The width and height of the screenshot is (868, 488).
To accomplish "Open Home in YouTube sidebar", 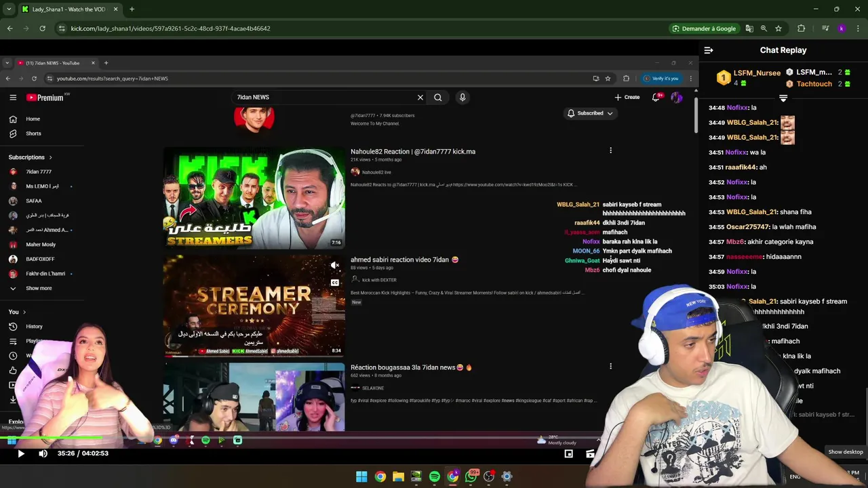I will tap(33, 119).
